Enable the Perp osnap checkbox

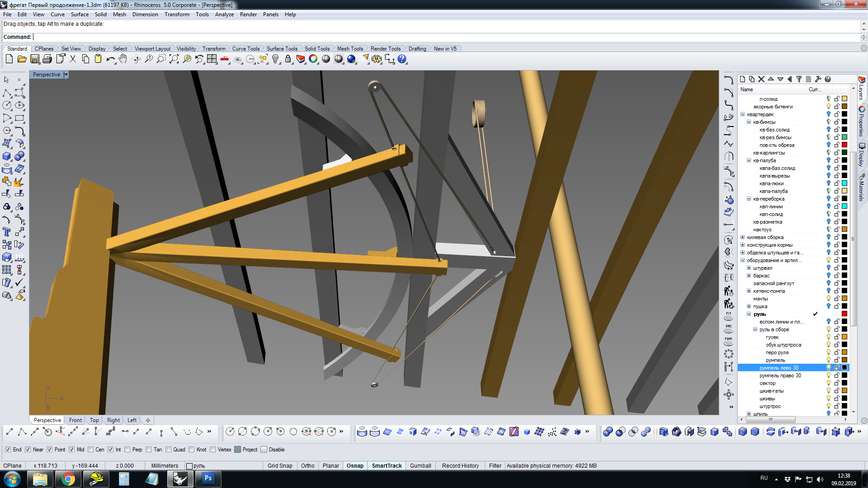[127, 450]
